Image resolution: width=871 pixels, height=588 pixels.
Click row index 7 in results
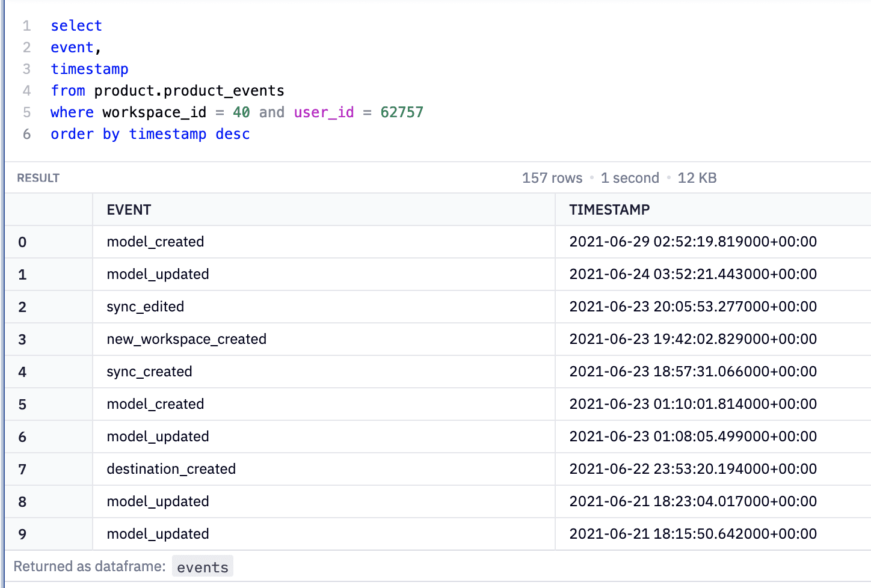pos(22,470)
